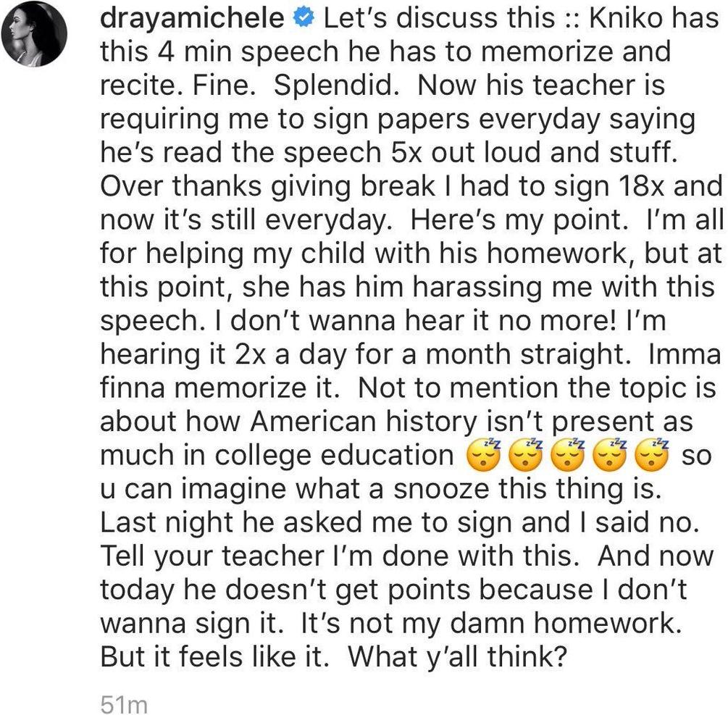Click the first sleeping face emoji
Viewport: 728px width, 715px height.
pos(483,454)
